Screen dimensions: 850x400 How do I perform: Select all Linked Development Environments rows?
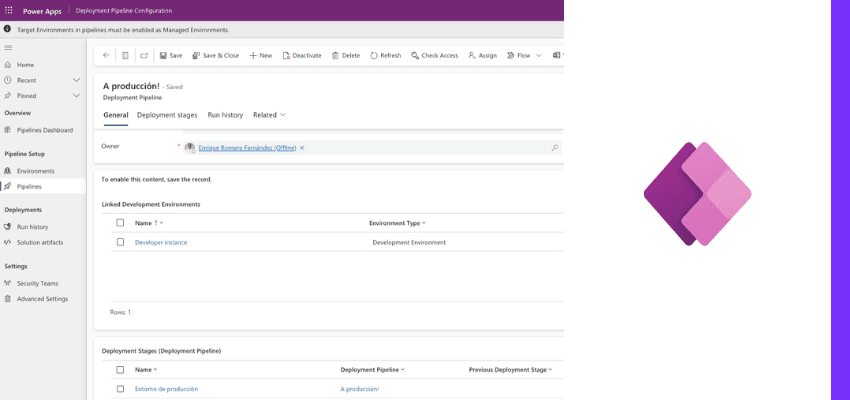pyautogui.click(x=120, y=223)
